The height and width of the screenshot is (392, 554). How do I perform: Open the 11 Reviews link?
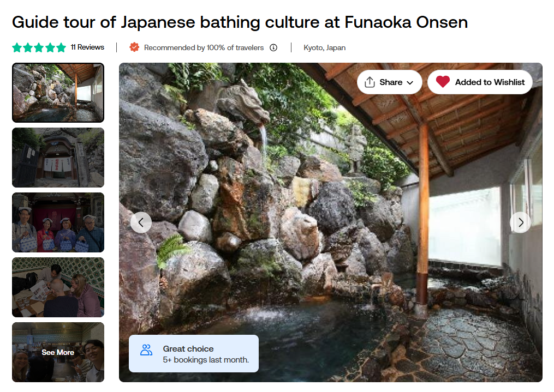pos(87,47)
